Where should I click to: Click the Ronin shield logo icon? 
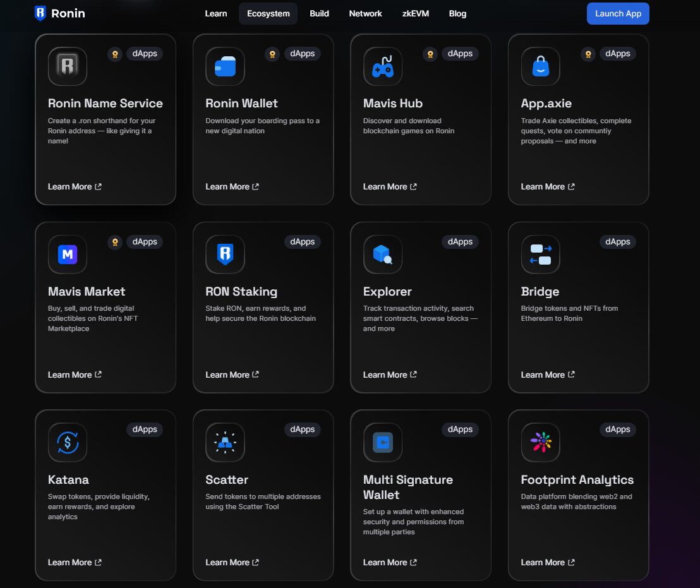click(x=40, y=13)
